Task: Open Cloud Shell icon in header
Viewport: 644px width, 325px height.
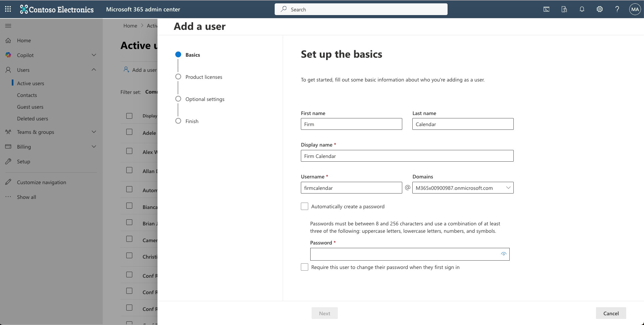Action: pyautogui.click(x=546, y=9)
